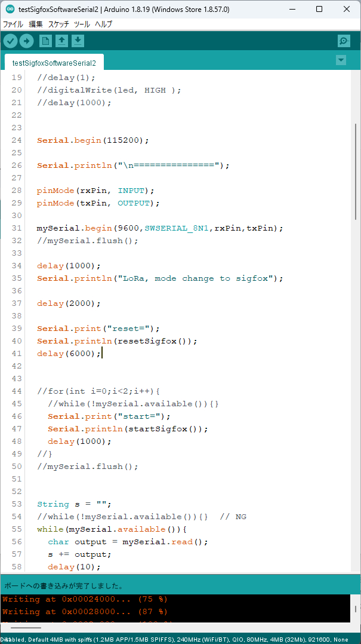Viewport: 361px width, 644px height.
Task: Click on the Serial.begin(115200) code line
Action: [92, 140]
